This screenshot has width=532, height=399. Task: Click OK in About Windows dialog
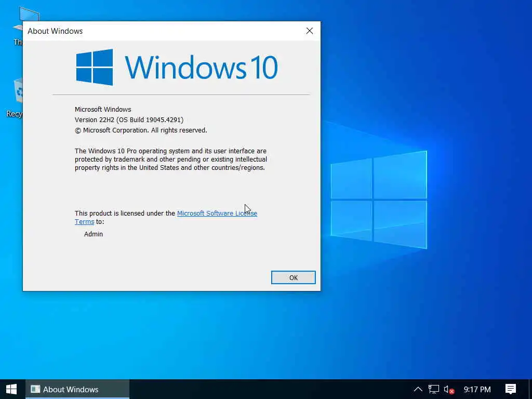[x=293, y=277]
